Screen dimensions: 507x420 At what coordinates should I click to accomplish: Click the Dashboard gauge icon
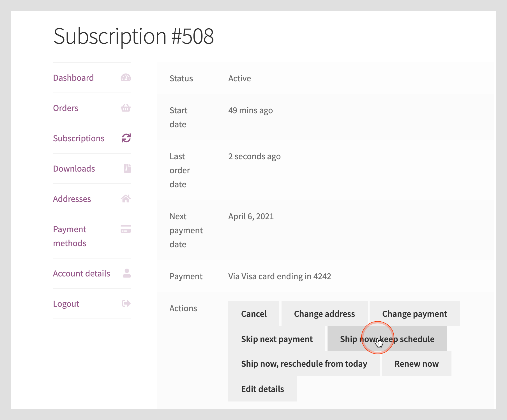(x=126, y=78)
